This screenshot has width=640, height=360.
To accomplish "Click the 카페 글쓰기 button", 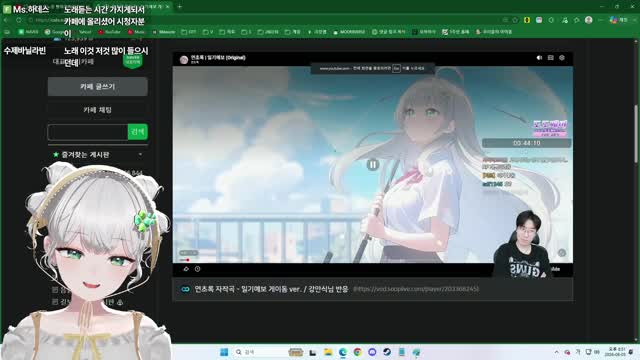I will (98, 87).
